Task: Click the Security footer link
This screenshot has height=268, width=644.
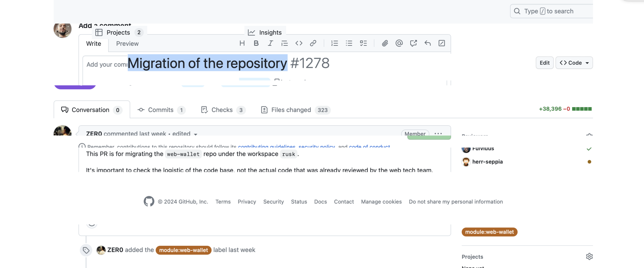Action: [274, 202]
